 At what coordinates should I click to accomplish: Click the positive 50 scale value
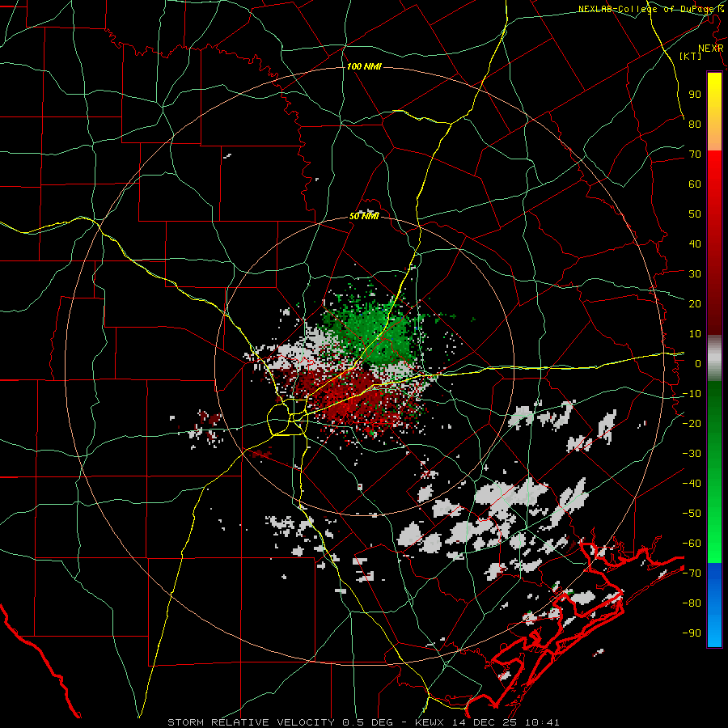point(695,214)
